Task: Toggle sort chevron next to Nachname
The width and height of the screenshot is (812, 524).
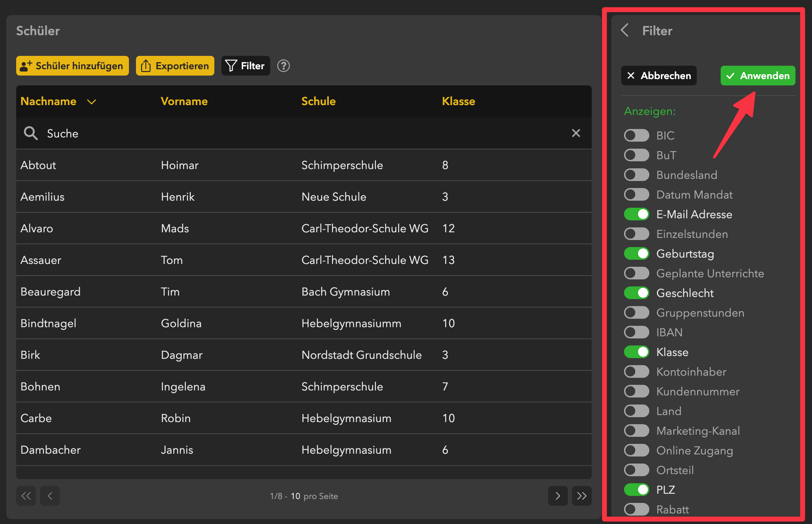Action: point(91,102)
